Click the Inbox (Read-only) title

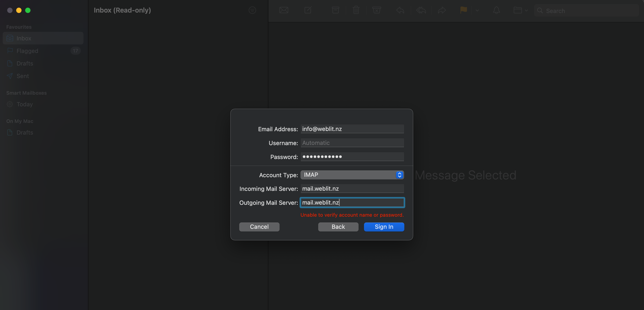point(122,10)
